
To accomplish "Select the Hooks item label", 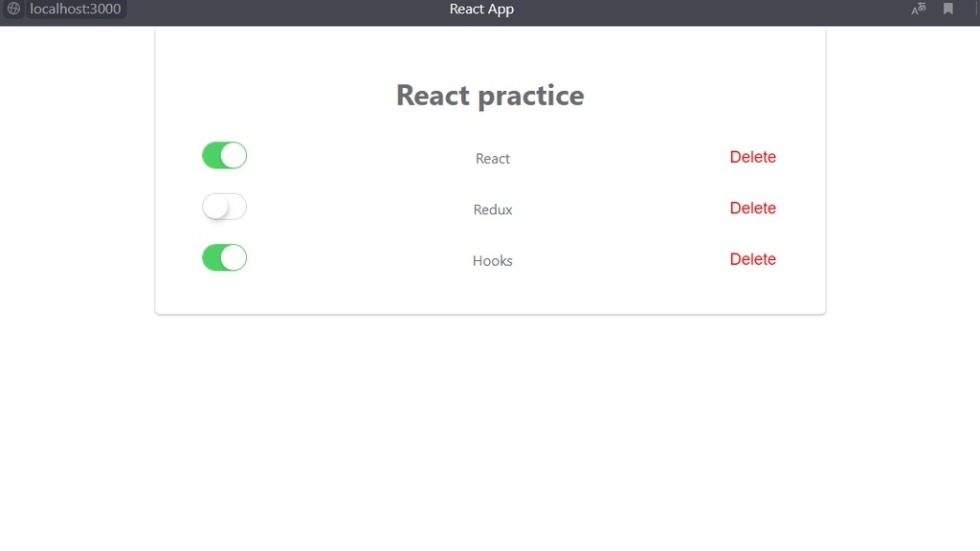I will tap(492, 260).
